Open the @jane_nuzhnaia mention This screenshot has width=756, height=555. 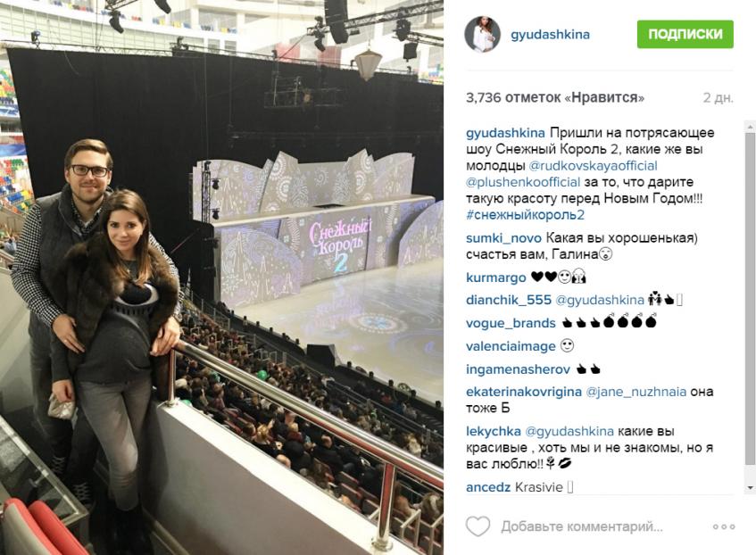click(x=636, y=392)
